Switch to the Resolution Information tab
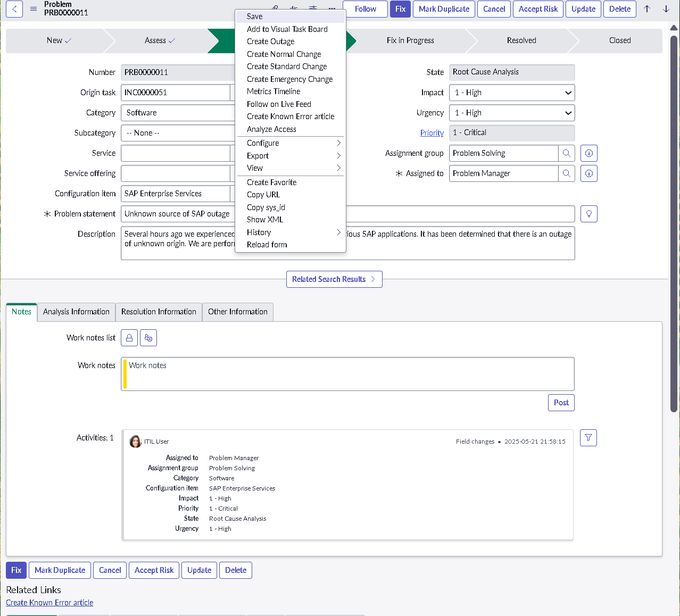680x616 pixels. (x=159, y=312)
